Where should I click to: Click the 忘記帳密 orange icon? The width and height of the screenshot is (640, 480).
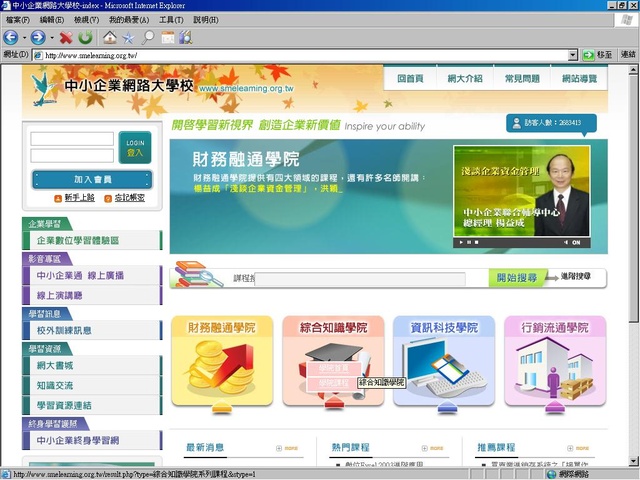108,198
